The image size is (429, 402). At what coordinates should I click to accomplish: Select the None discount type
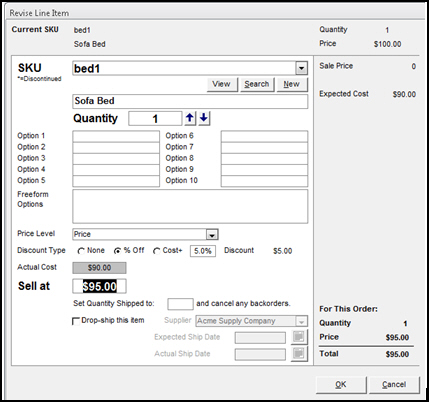point(81,251)
